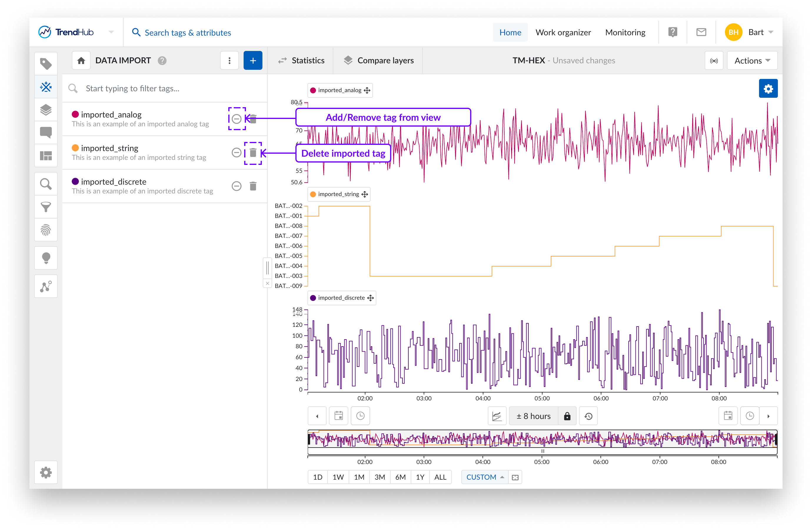This screenshot has width=812, height=530.
Task: Open the filter funnel tool
Action: click(x=46, y=207)
